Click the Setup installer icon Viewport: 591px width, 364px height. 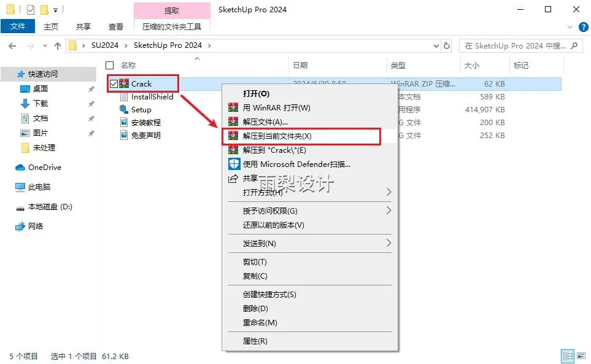pos(123,109)
